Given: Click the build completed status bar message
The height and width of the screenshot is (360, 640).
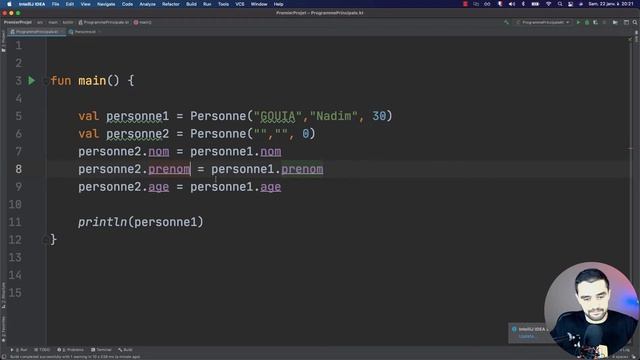Looking at the screenshot, I should 76,357.
